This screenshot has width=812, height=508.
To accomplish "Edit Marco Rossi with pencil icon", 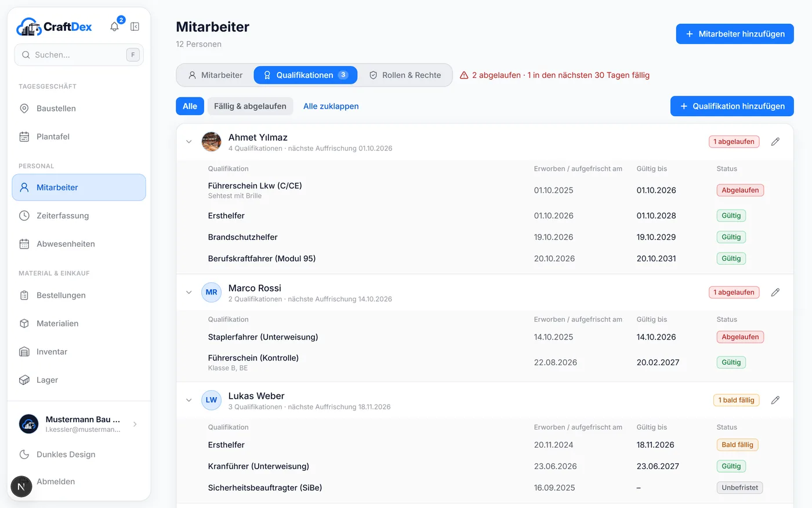I will tap(775, 293).
